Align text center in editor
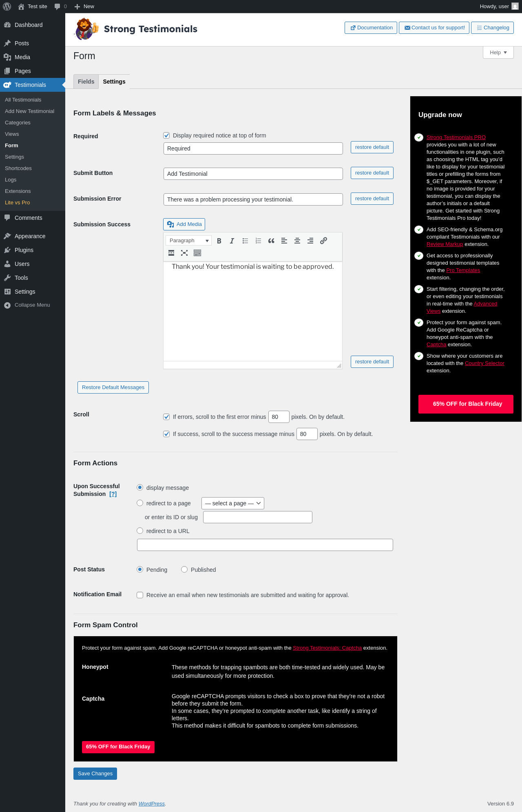The image size is (522, 812). [x=297, y=241]
